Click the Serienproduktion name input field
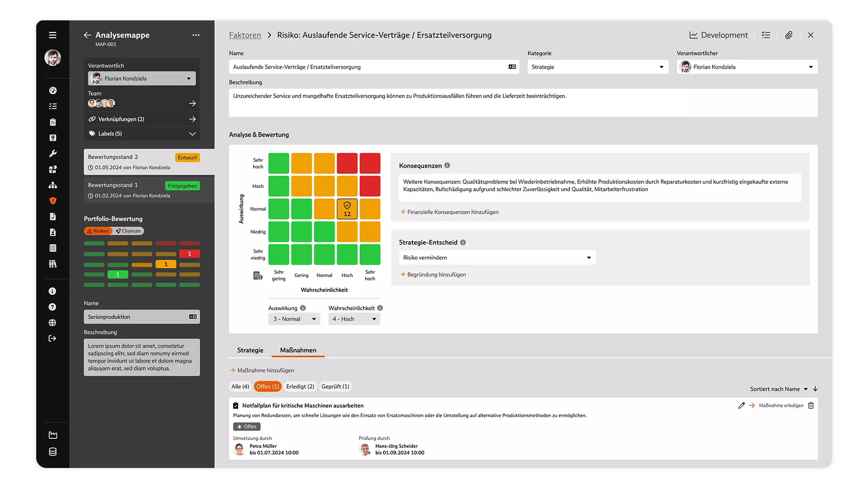Screen dimensions: 868x488 coord(142,317)
